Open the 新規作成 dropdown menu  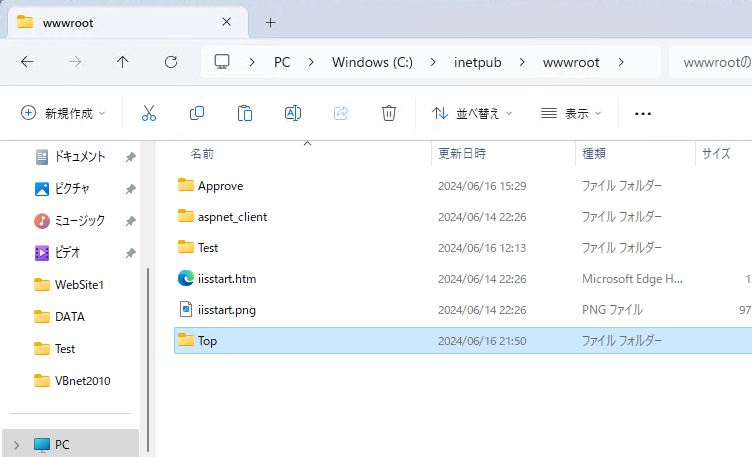[x=63, y=113]
